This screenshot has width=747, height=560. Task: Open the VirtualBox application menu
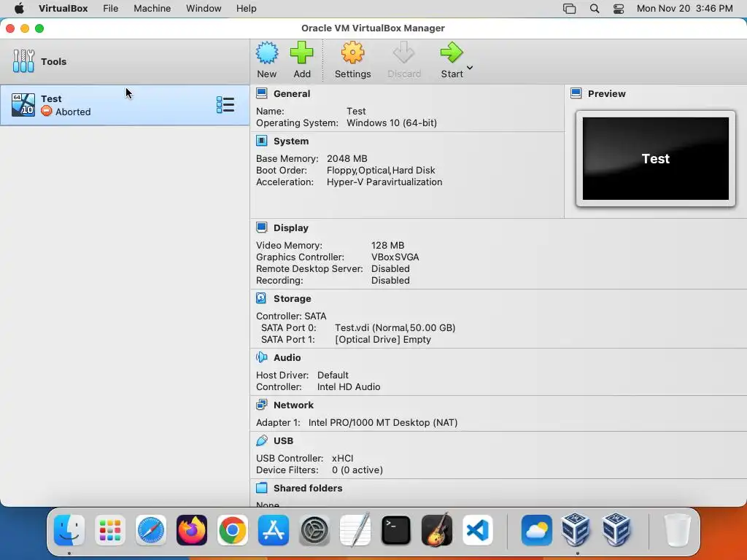point(63,9)
